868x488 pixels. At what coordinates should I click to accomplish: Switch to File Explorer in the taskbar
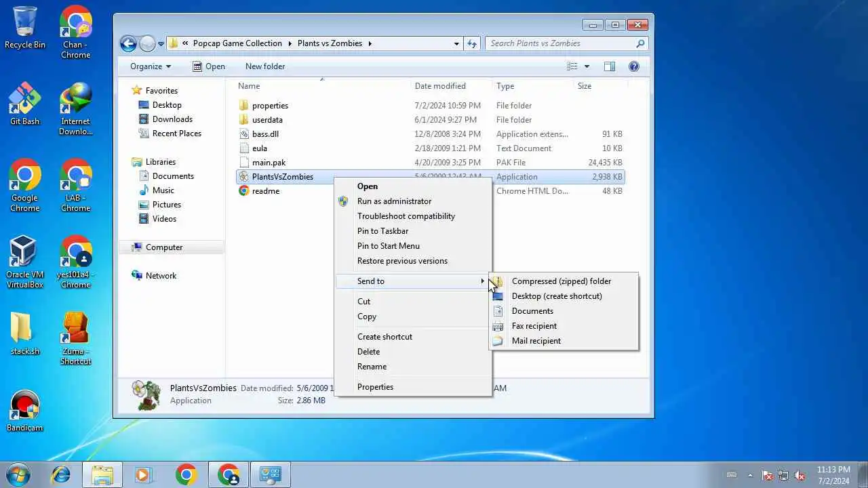coord(102,474)
